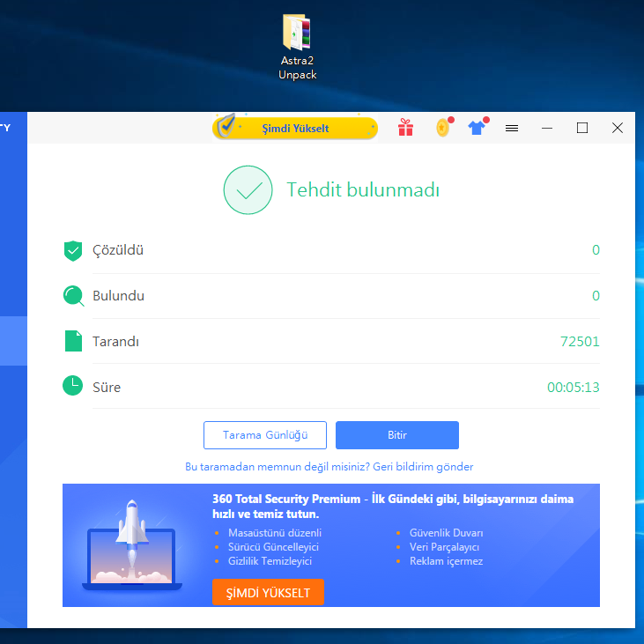Click the rocket laptop illustration
This screenshot has height=644, width=644.
[x=131, y=546]
